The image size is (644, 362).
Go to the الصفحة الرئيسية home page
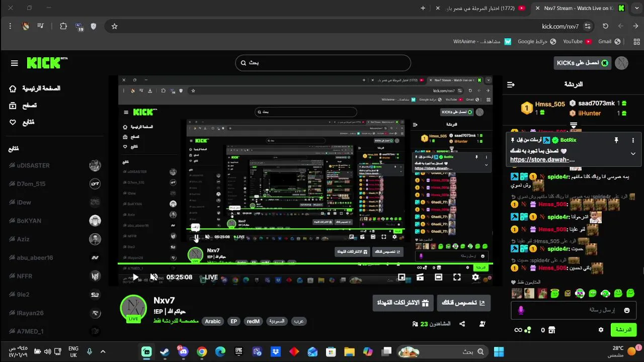click(x=35, y=88)
